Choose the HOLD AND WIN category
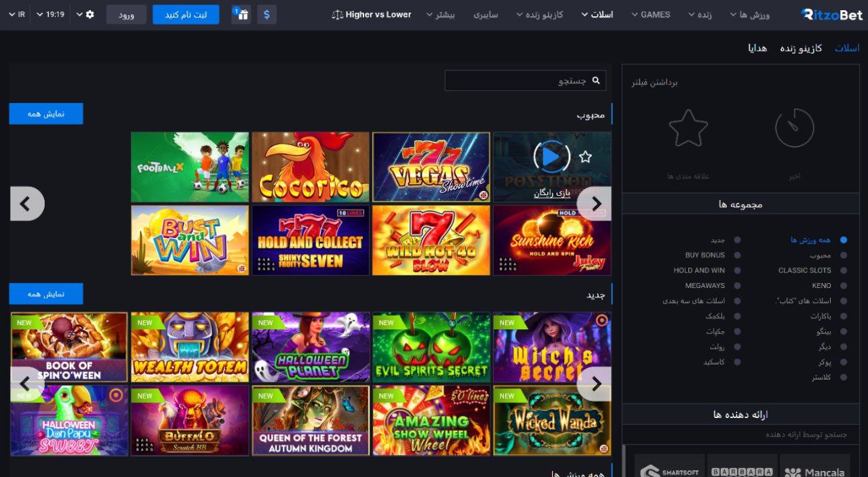 (737, 270)
